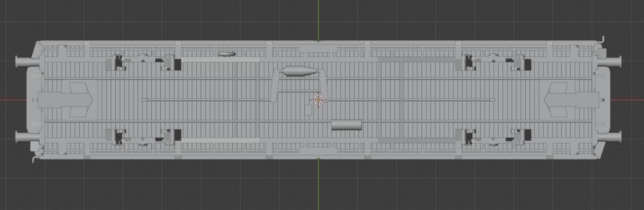Screen dimensions: 644x210
Task: Select the small oval part on the upper edge
Action: [x=226, y=54]
